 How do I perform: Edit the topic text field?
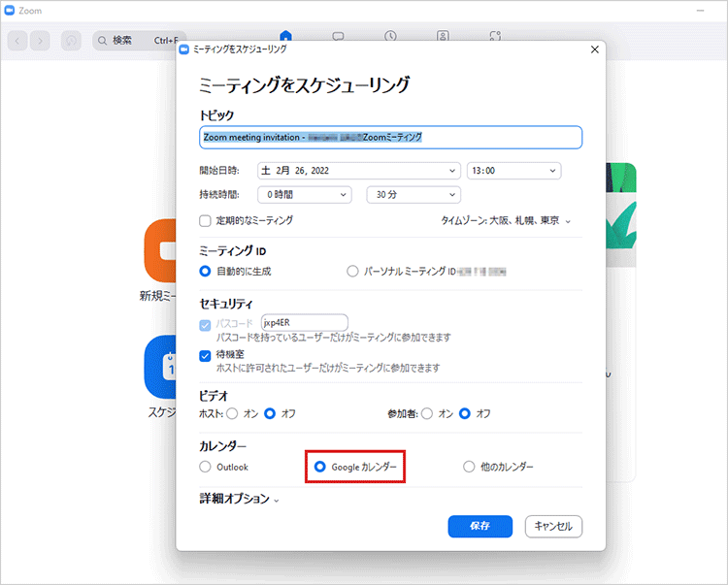coord(390,138)
